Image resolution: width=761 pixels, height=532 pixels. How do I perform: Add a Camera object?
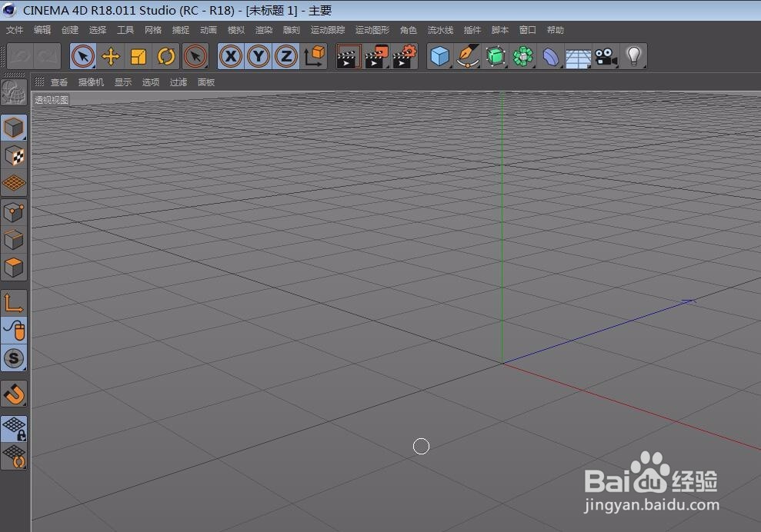coord(606,56)
